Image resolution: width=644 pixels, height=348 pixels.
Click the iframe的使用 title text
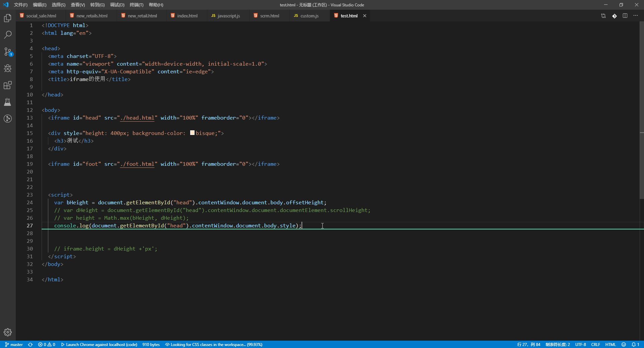point(88,79)
